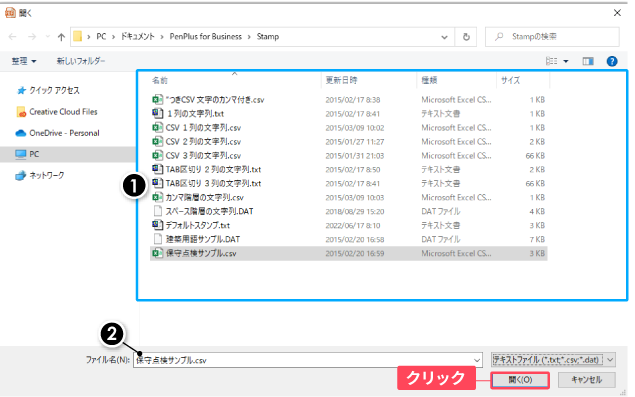
Task: Select file 保守点検サンプル.csv
Action: click(x=201, y=253)
